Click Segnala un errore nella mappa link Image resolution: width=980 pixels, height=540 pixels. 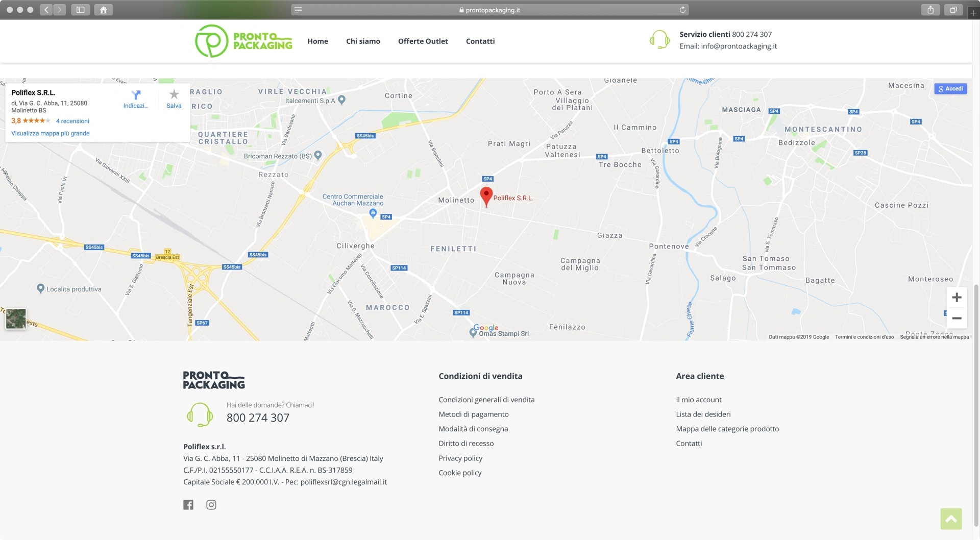click(934, 337)
